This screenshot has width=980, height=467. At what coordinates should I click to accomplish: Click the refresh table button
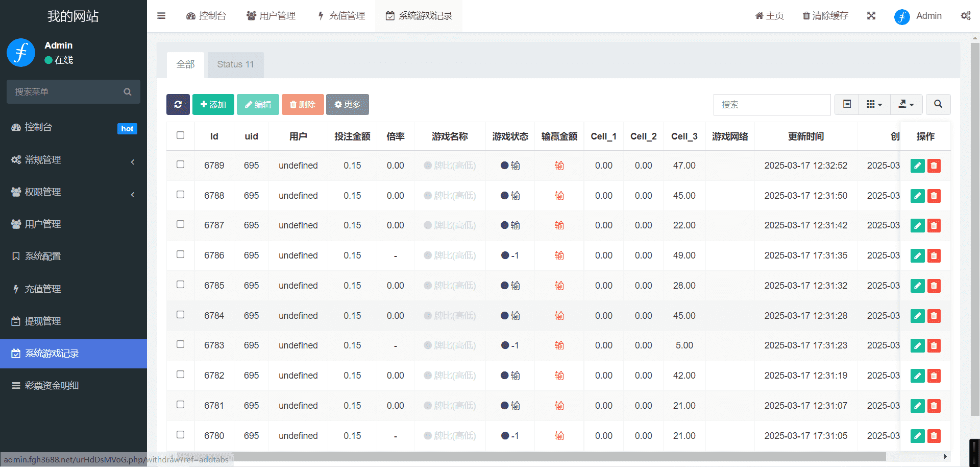[178, 104]
